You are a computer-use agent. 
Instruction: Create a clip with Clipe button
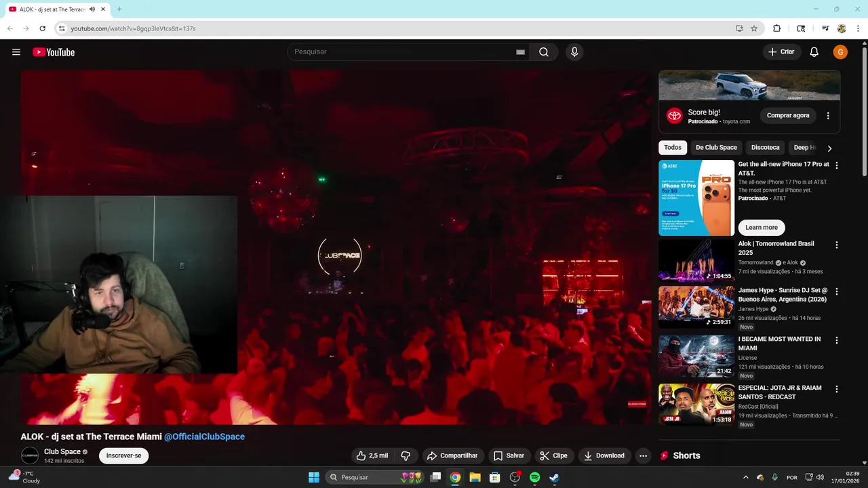click(x=553, y=455)
